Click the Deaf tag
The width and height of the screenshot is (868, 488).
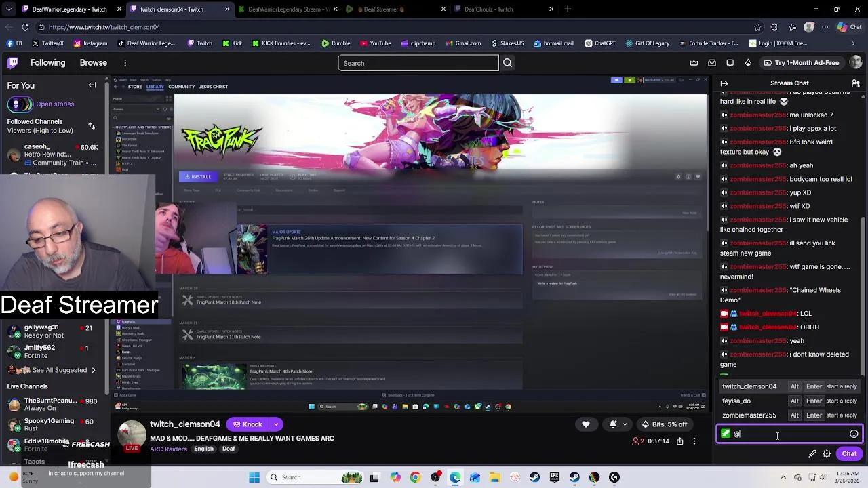tap(229, 449)
